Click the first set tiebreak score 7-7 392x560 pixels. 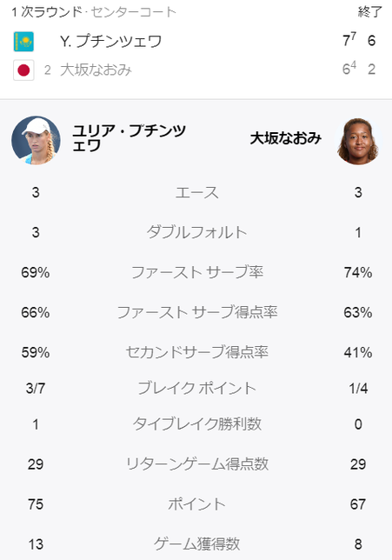[349, 40]
